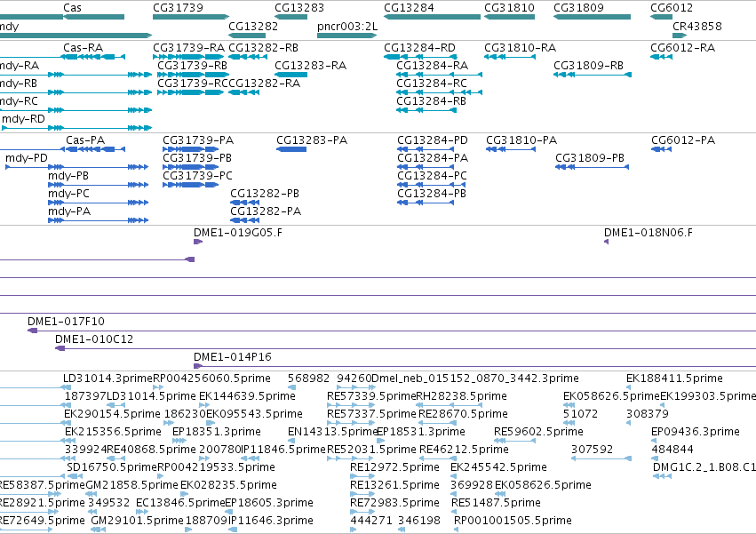The height and width of the screenshot is (534, 756).
Task: Open the CG13282 gene feature
Action: pyautogui.click(x=247, y=36)
